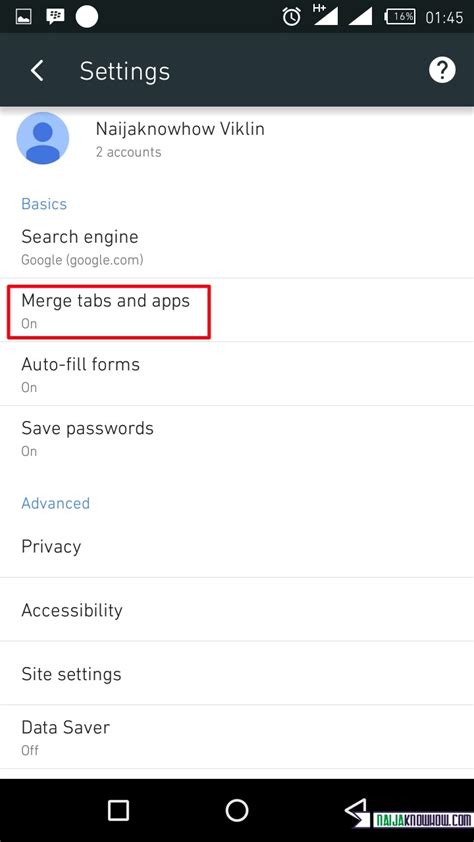Tap the BlackBerry Messenger notification icon
Viewport: 474px width, 842px height.
[55, 17]
